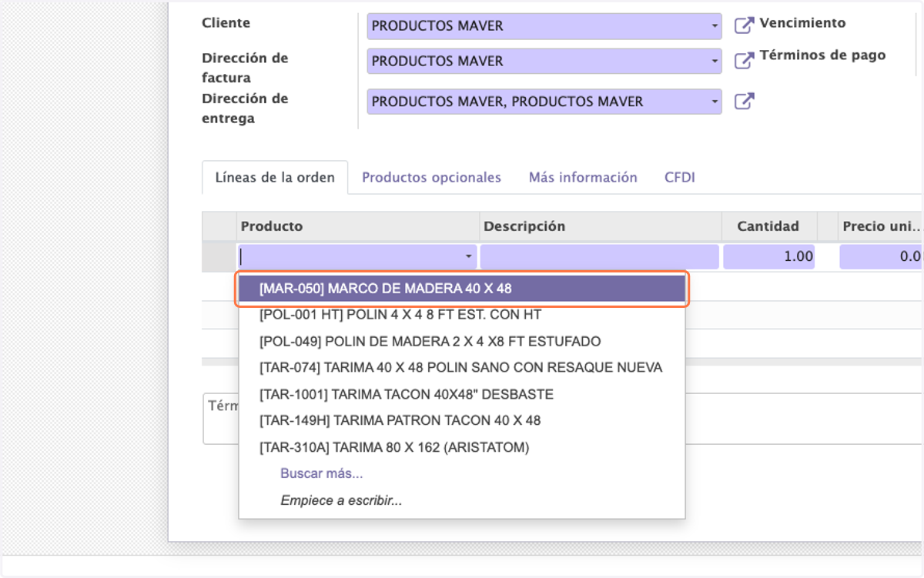Sort by the Descripción column header
924x578 pixels.
point(601,226)
